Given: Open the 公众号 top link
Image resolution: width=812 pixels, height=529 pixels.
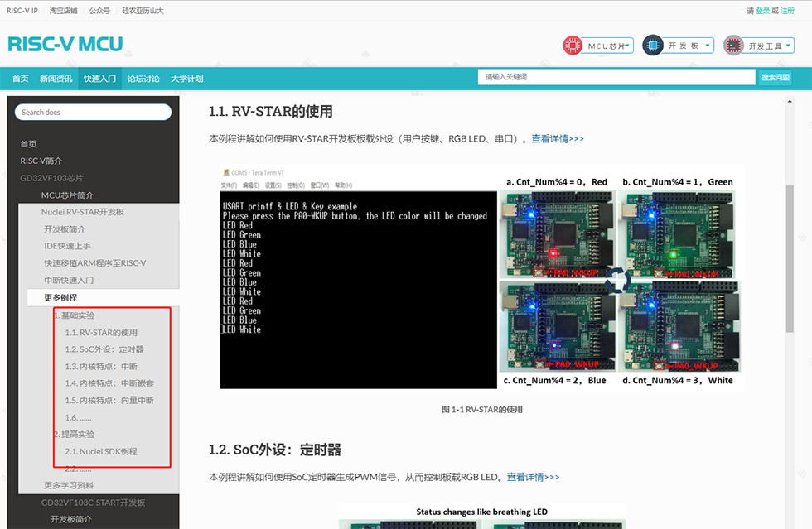Looking at the screenshot, I should pos(99,11).
